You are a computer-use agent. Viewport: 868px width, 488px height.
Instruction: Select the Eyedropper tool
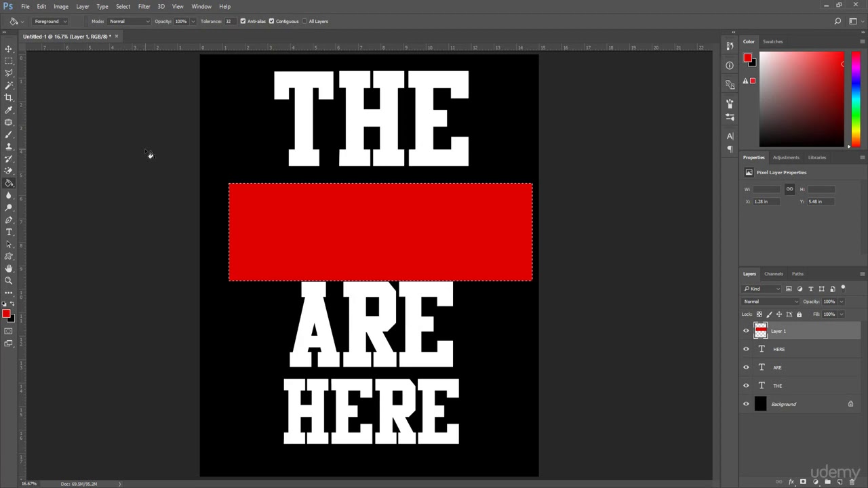click(9, 110)
